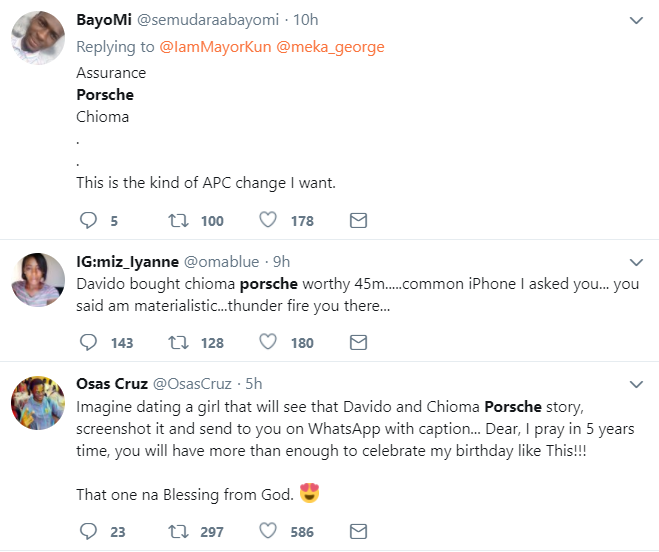This screenshot has width=659, height=552.
Task: Like IG:miz_Iyanne's tweet with 180 likes
Action: [268, 342]
